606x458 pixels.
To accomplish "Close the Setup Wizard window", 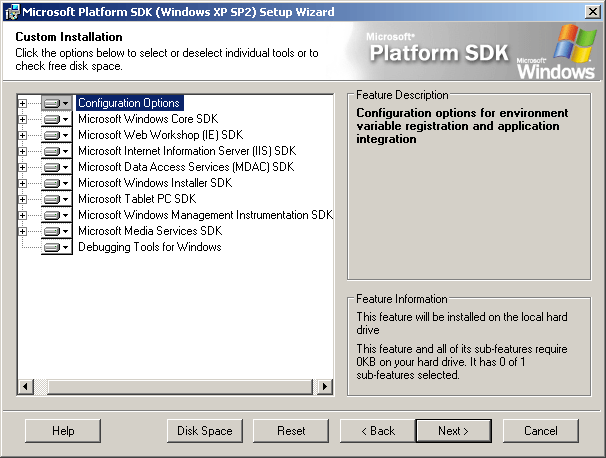I will (593, 12).
